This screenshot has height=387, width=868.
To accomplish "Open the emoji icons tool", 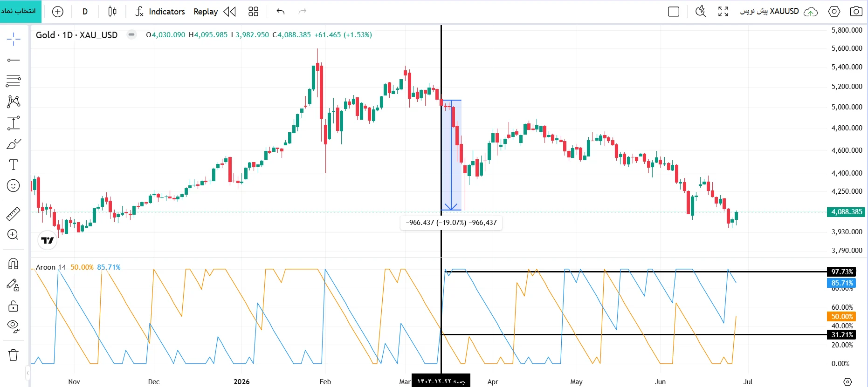I will [14, 186].
